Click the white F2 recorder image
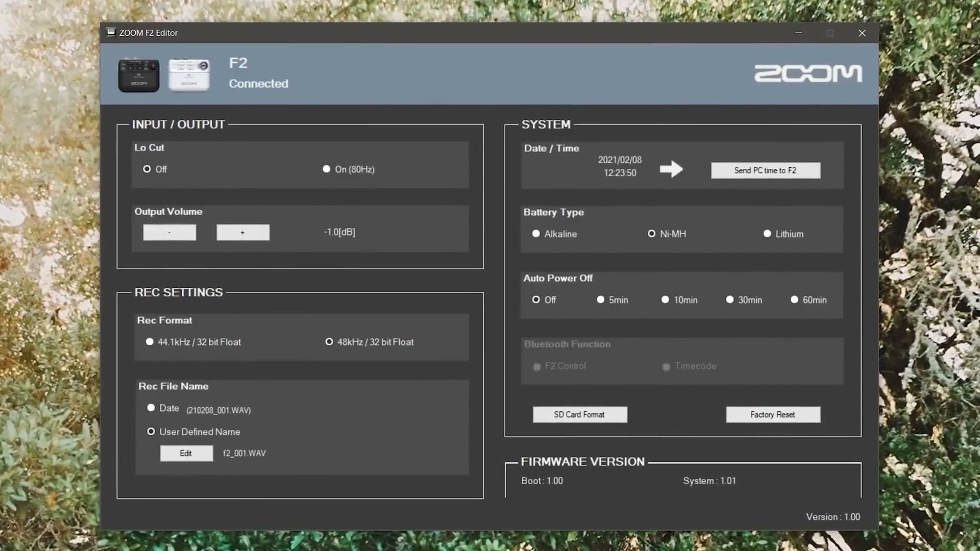980x551 pixels. point(189,75)
